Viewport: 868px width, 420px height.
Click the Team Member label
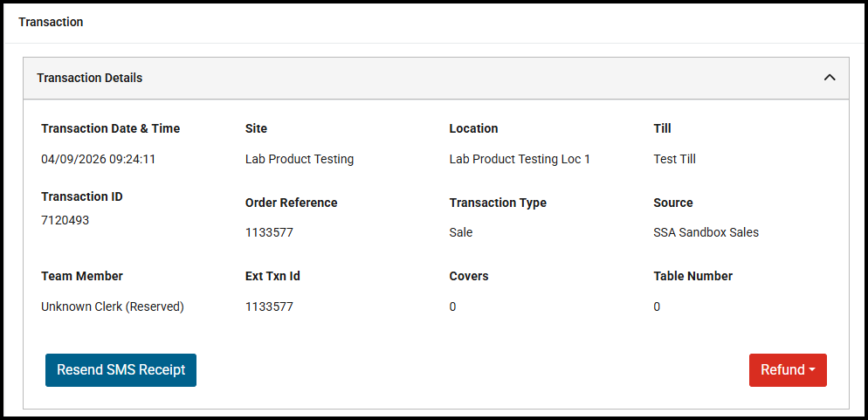tap(82, 276)
